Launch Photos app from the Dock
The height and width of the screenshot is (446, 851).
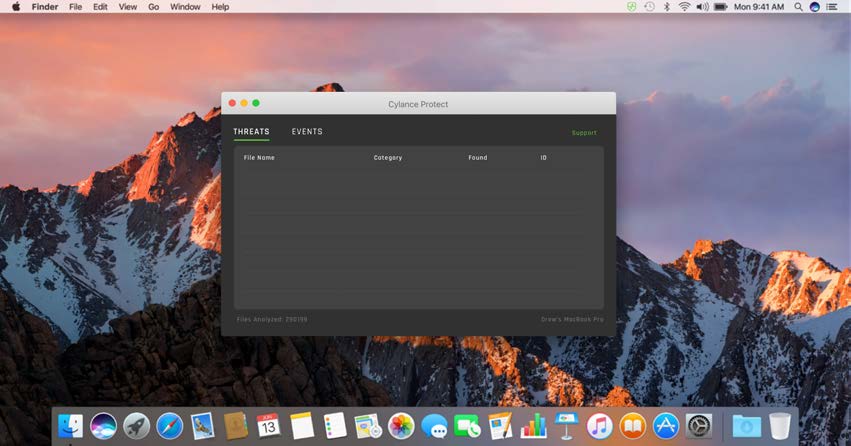(401, 425)
